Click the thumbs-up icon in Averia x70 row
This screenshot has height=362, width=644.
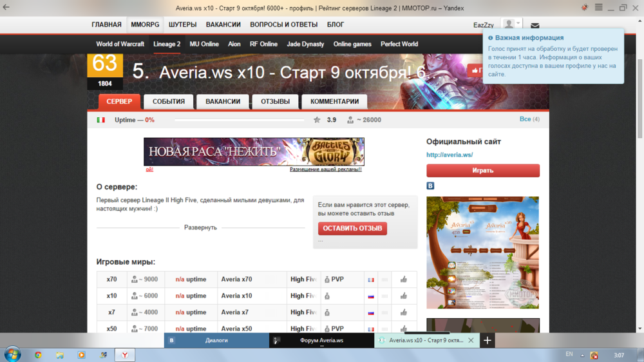(x=404, y=280)
